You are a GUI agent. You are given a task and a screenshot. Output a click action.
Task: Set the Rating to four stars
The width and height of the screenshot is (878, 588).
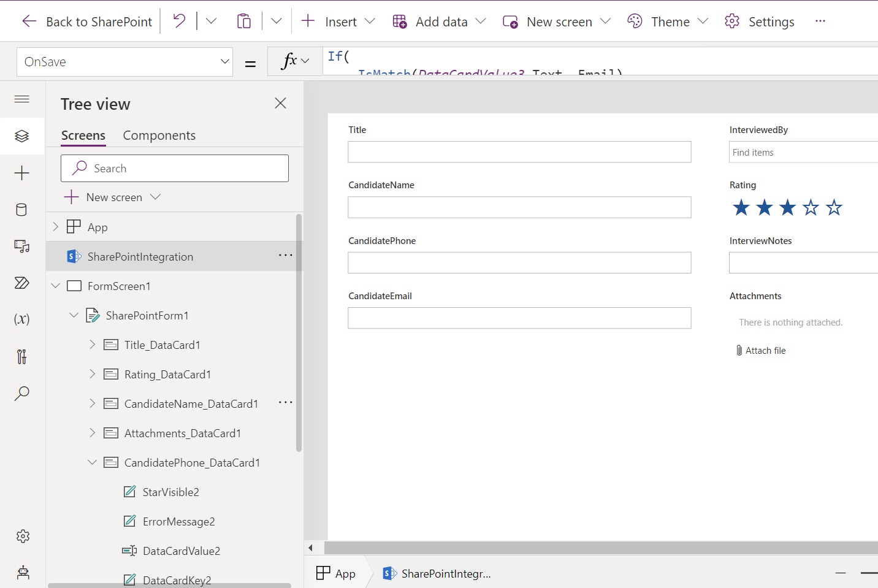(x=811, y=208)
